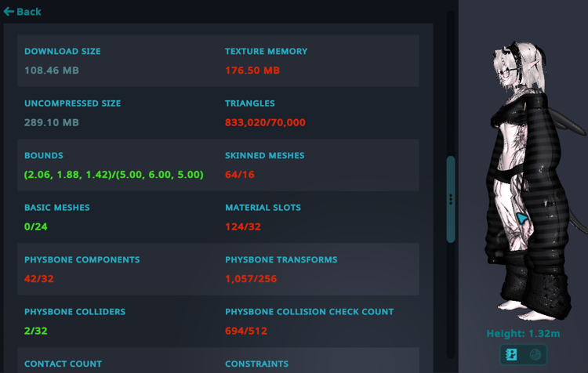Click the 124/32 material slots value
The image size is (588, 373).
click(243, 226)
